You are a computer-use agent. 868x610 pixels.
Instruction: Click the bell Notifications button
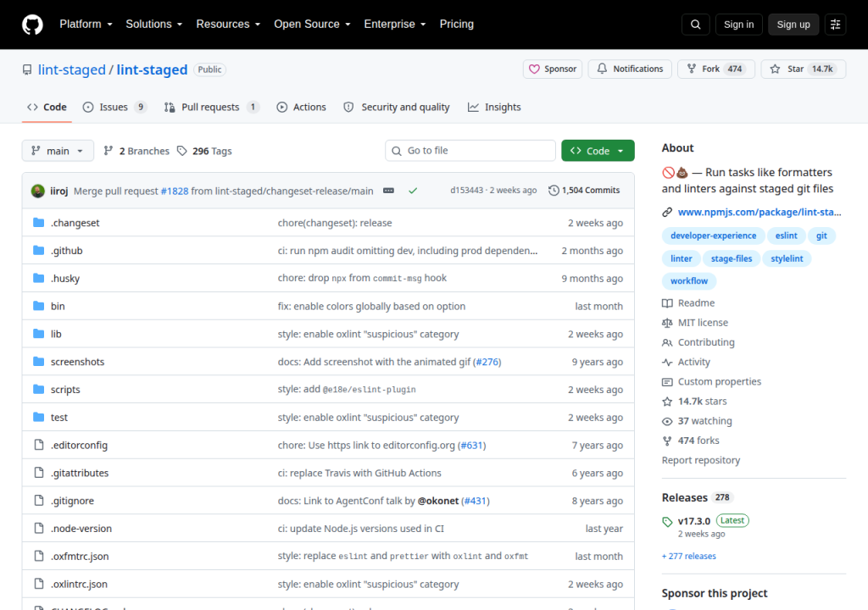630,69
